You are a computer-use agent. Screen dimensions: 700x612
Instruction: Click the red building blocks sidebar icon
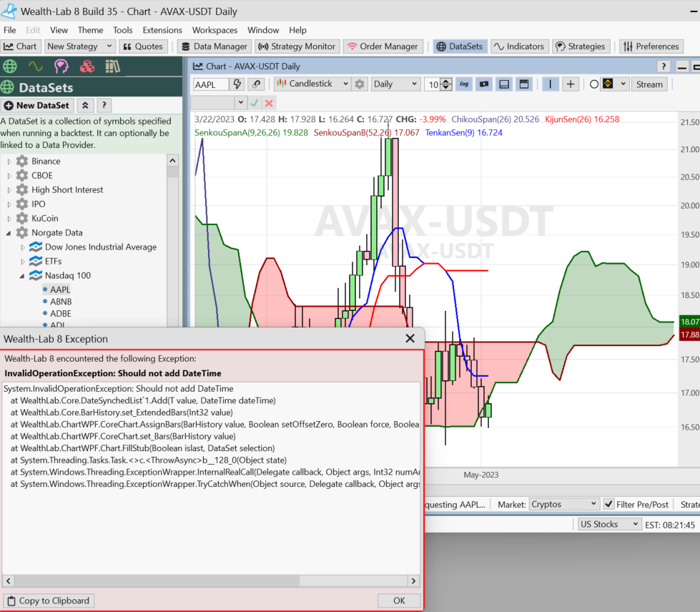click(87, 66)
